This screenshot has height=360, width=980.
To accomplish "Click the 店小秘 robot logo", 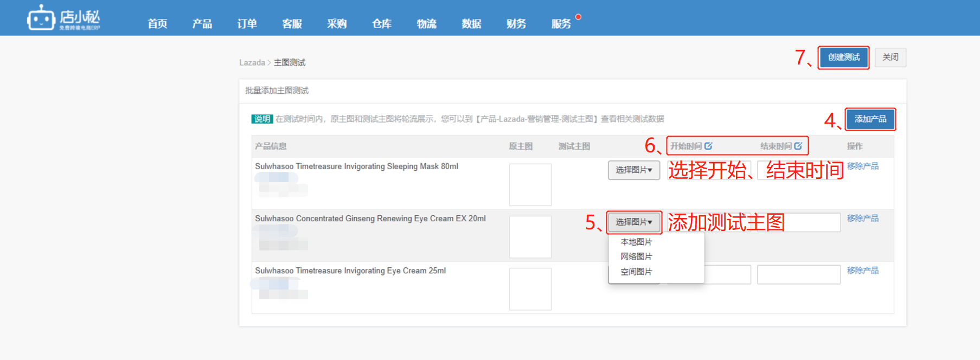I will [x=63, y=18].
